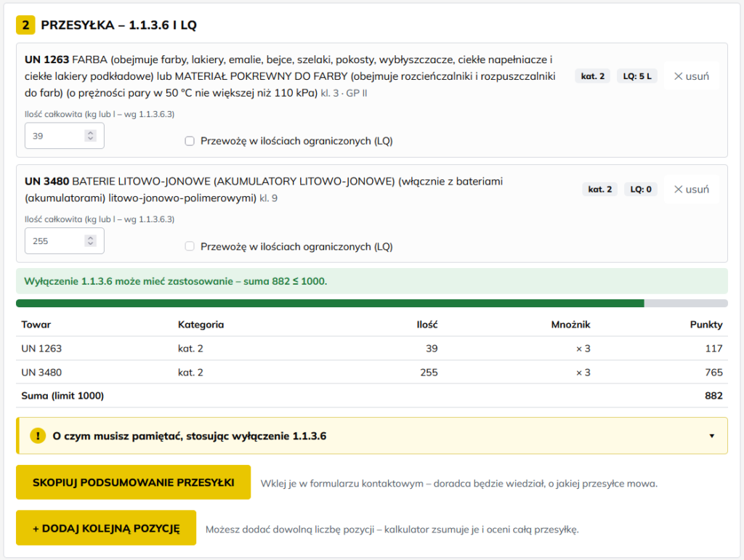Viewport: 744px width, 560px height.
Task: Click the green exemption 1.1.3.6 status message
Action: 372,281
